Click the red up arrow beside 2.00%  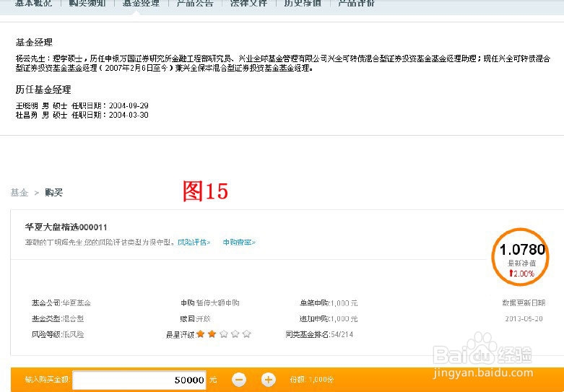point(511,274)
